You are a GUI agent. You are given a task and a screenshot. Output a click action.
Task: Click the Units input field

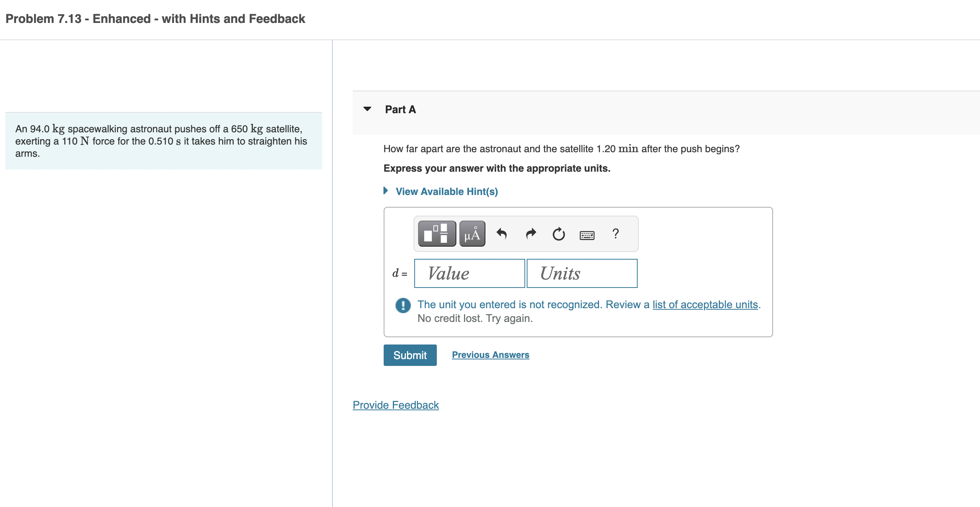[x=582, y=273]
